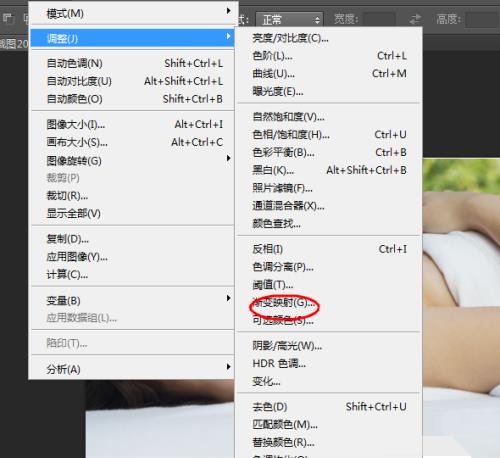
Task: Apply 自动色调(N) command
Action: pos(133,63)
